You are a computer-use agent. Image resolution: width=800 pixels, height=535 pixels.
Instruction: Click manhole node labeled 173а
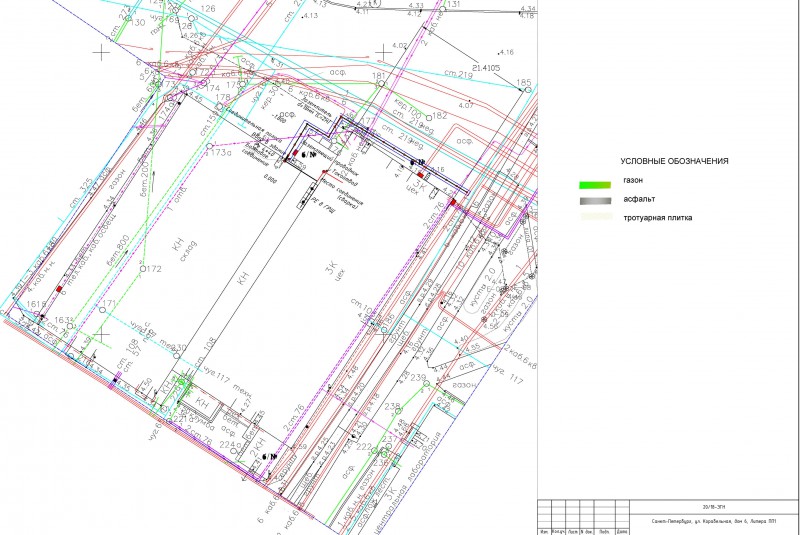(x=209, y=146)
